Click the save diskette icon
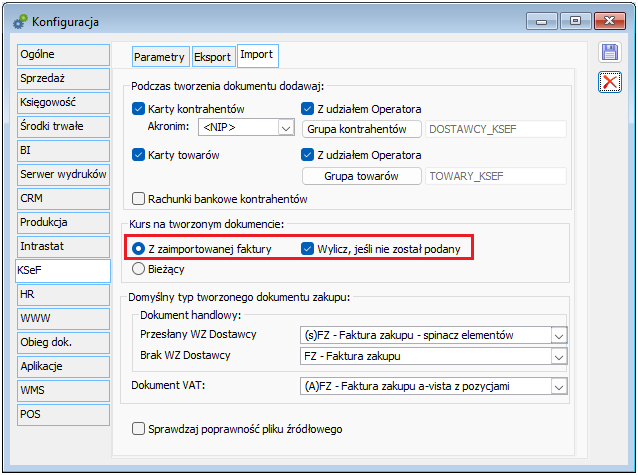Viewport: 638px width, 475px height. click(x=610, y=55)
